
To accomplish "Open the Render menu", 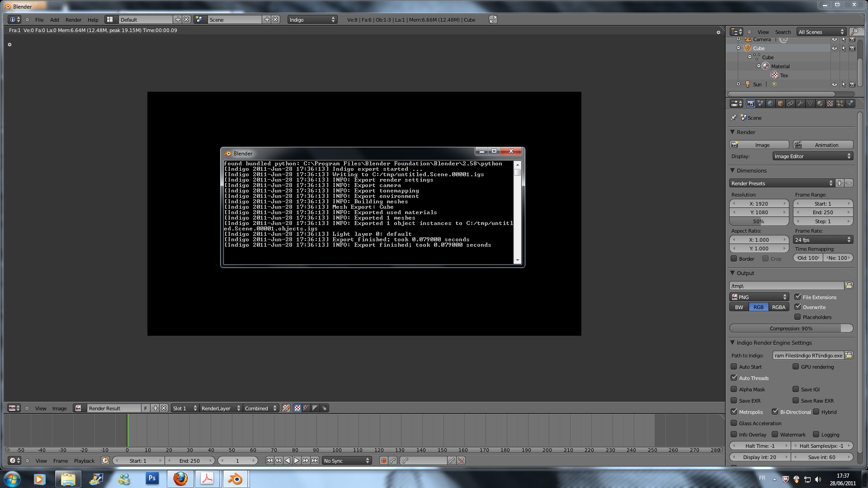I will tap(73, 19).
